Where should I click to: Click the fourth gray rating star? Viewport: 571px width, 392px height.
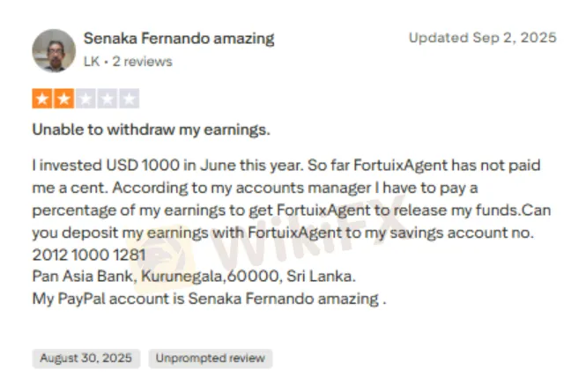click(x=108, y=99)
